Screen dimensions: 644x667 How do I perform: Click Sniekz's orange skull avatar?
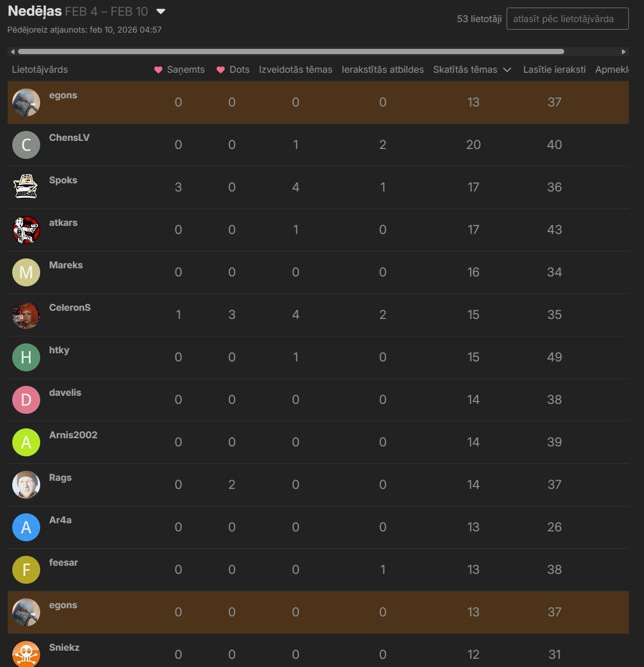pos(26,654)
